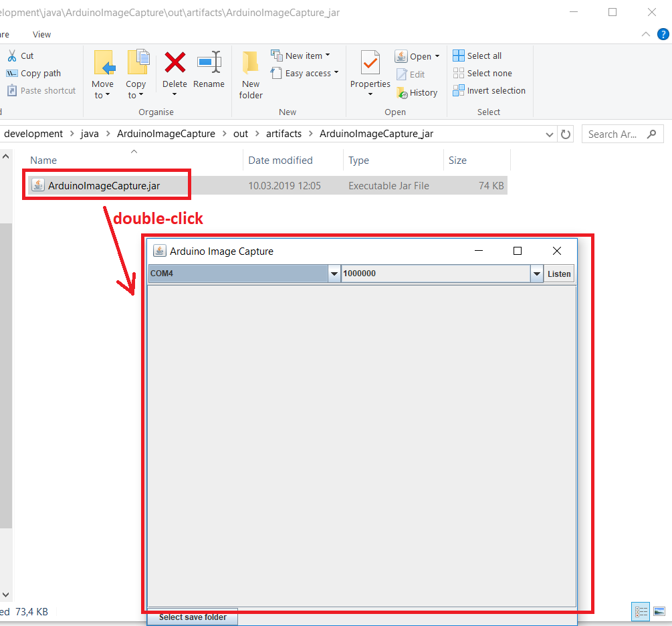The image size is (672, 626).
Task: Expand the Properties dropdown arrow
Action: click(370, 94)
